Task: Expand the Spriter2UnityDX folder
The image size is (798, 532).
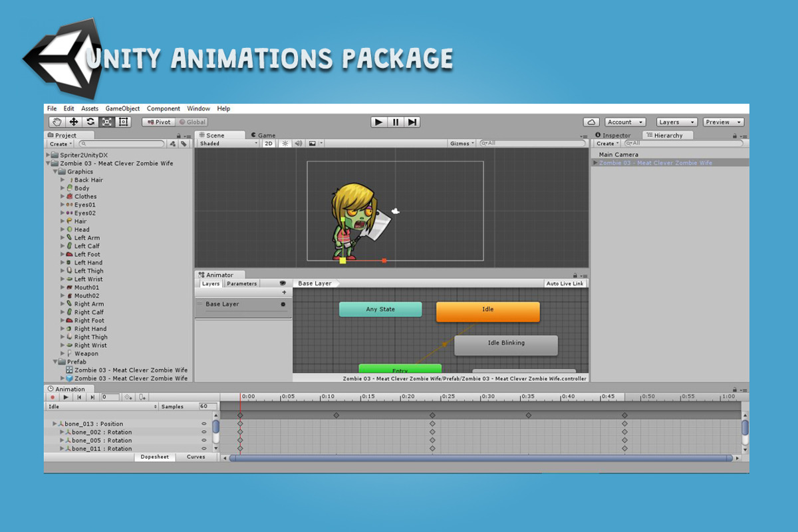Action: tap(48, 155)
